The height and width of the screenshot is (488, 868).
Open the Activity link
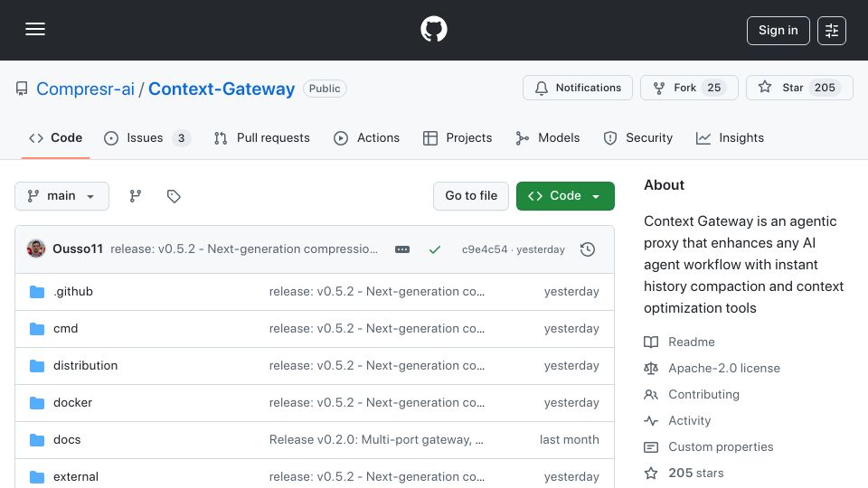[x=689, y=420]
